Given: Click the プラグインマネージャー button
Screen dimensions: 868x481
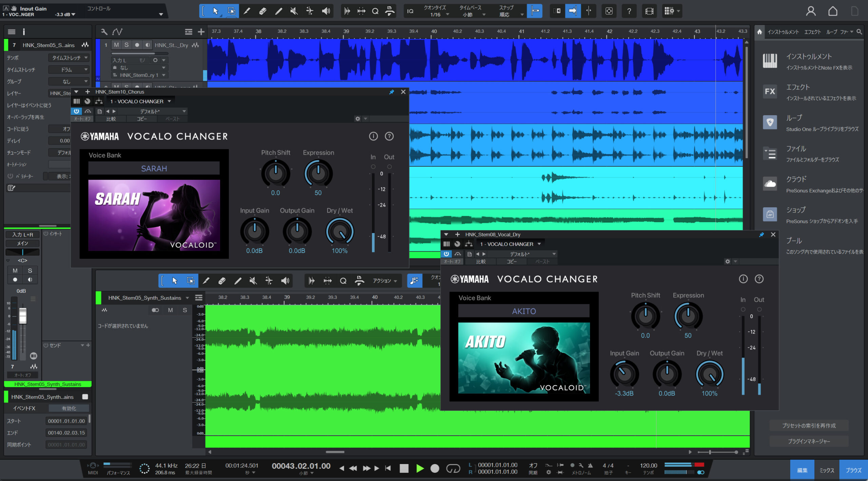Looking at the screenshot, I should [809, 441].
